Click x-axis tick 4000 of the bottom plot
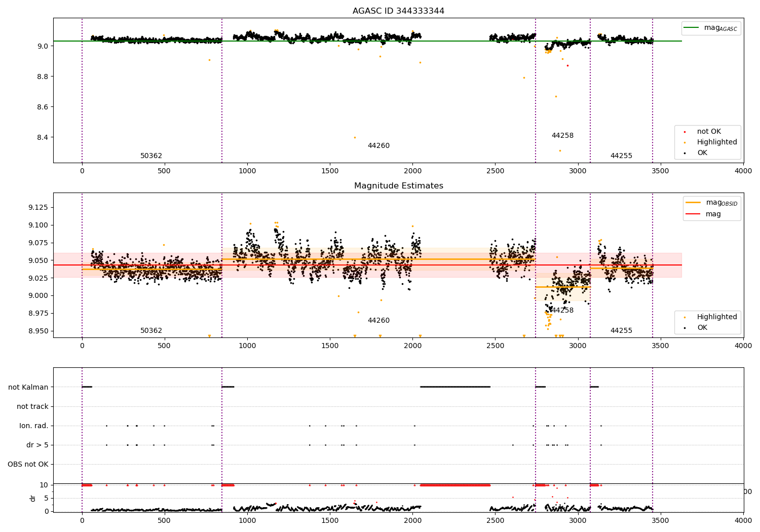Viewport: 760px width, 532px height. point(743,520)
